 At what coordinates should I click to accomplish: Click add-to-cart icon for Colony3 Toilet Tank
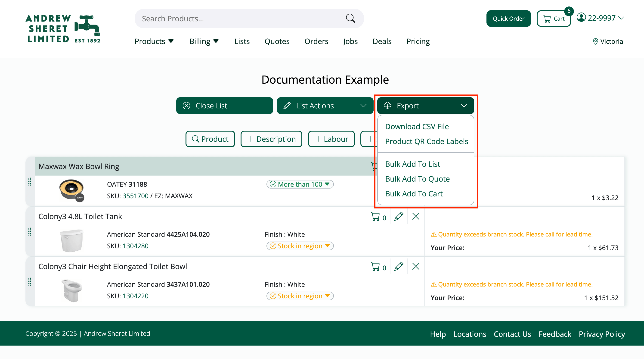[x=378, y=217]
